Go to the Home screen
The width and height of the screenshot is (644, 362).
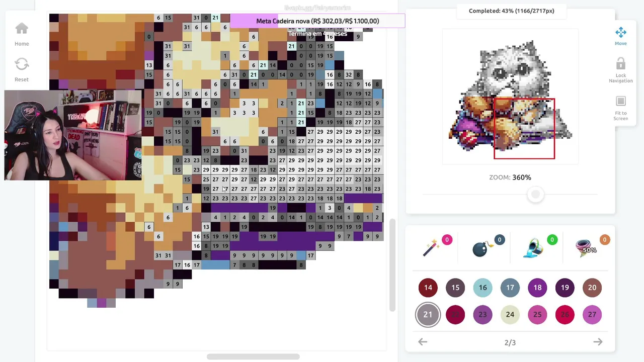[22, 34]
